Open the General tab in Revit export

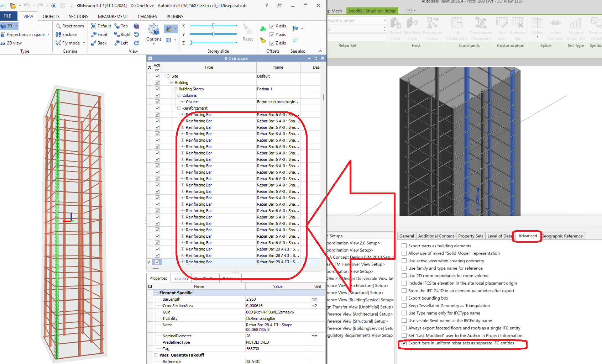407,236
